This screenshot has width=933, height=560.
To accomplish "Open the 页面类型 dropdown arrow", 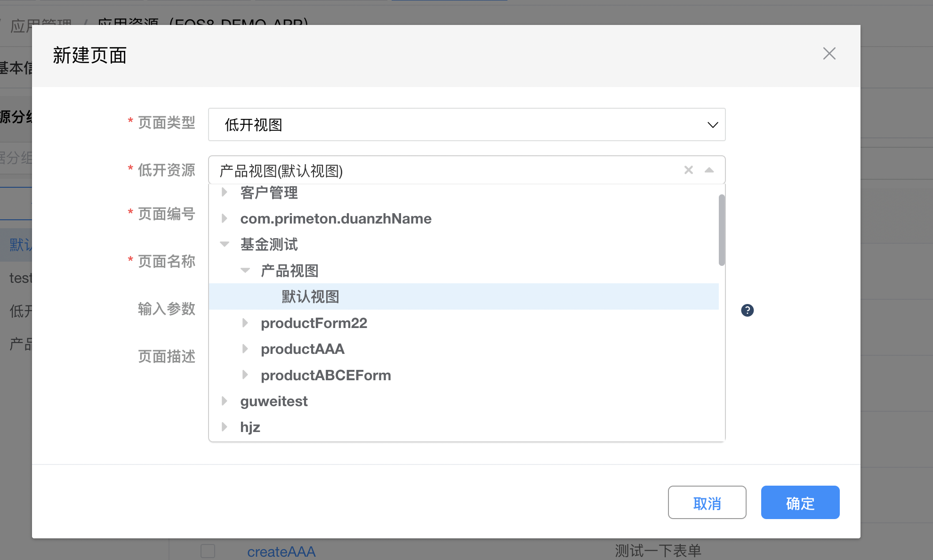I will click(x=712, y=125).
